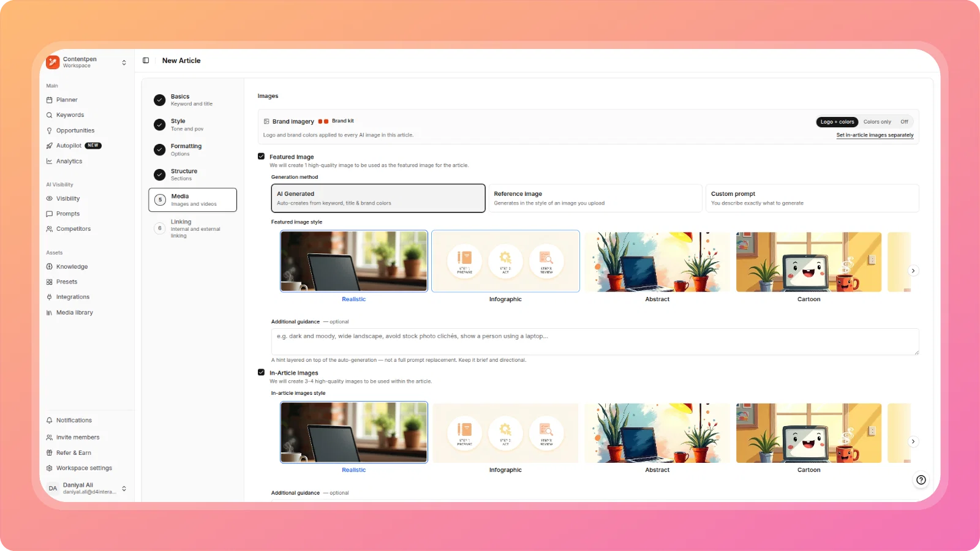This screenshot has width=980, height=551.
Task: Show more featured image styles arrow
Action: click(x=913, y=271)
